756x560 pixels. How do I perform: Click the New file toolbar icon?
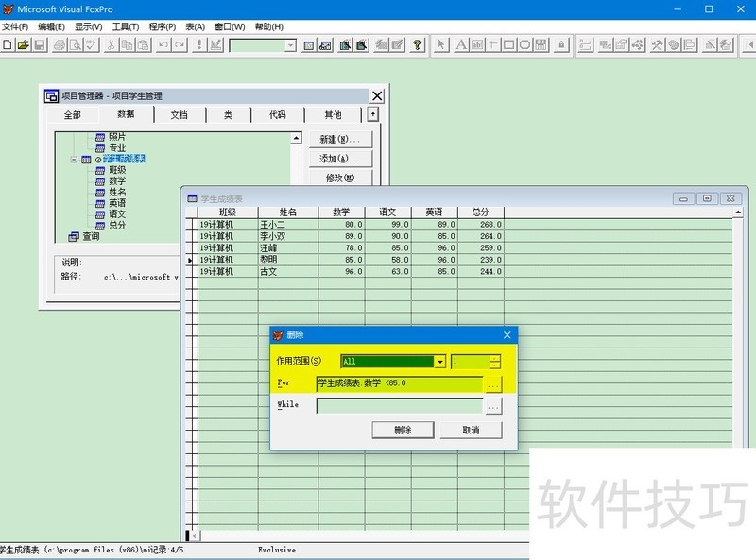coord(8,44)
